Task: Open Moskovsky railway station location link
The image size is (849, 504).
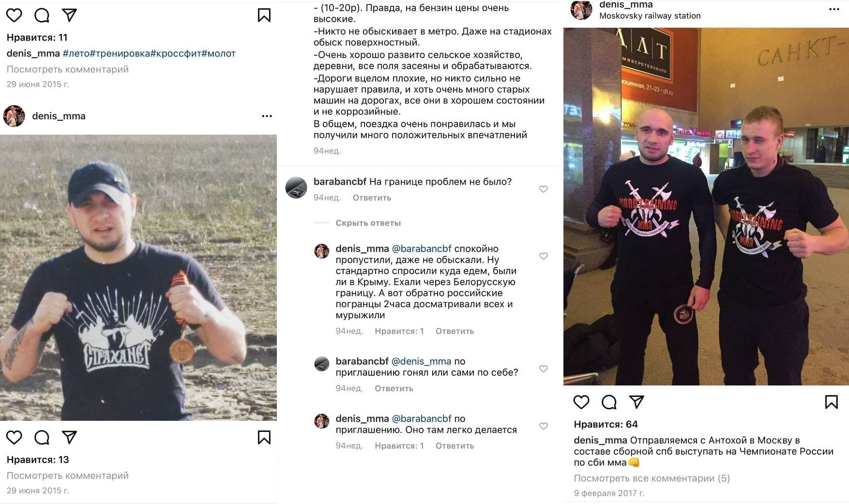Action: [650, 16]
